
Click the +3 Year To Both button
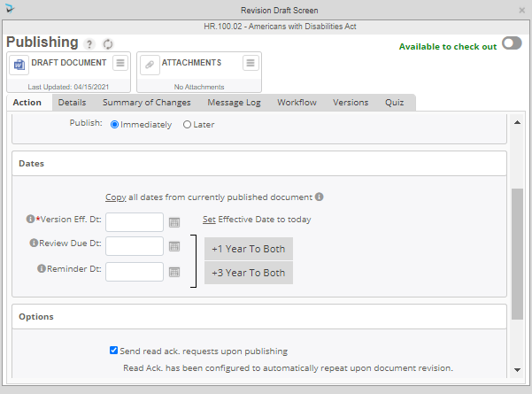tap(249, 273)
